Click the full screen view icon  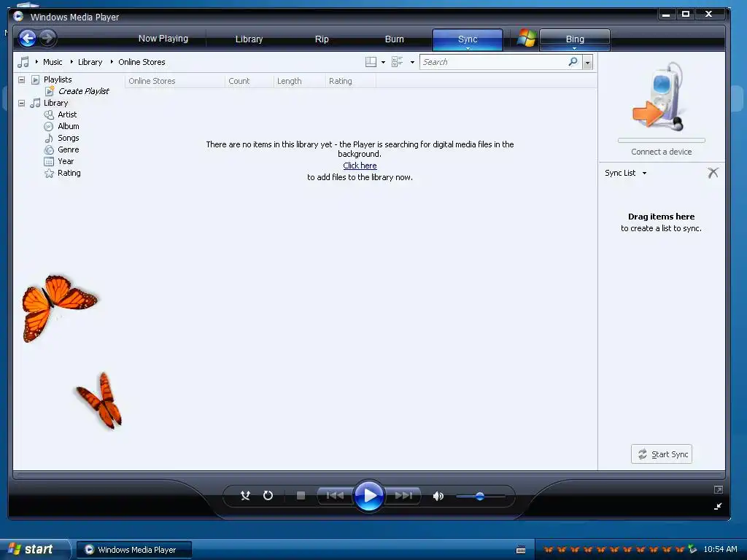718,489
